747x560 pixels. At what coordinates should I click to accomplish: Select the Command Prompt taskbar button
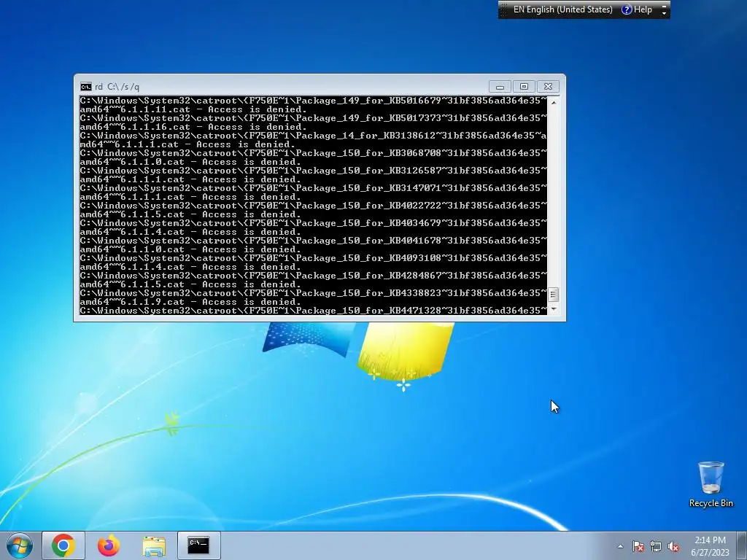(198, 545)
